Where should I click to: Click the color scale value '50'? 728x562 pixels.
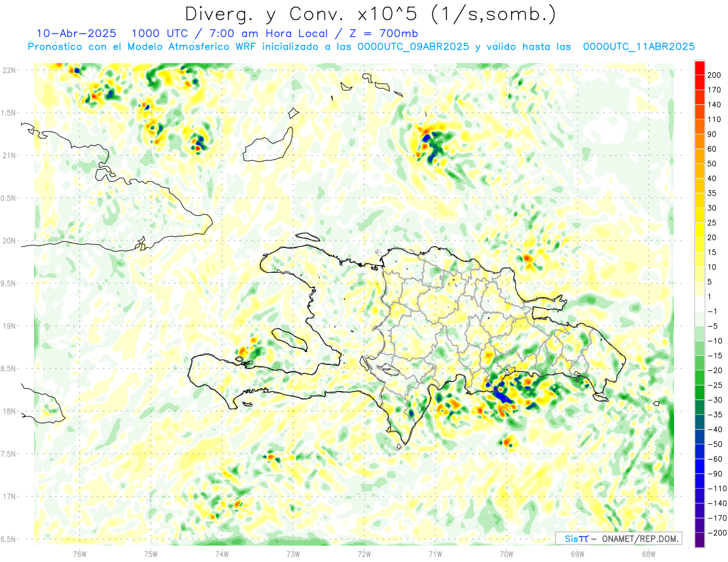coord(712,164)
